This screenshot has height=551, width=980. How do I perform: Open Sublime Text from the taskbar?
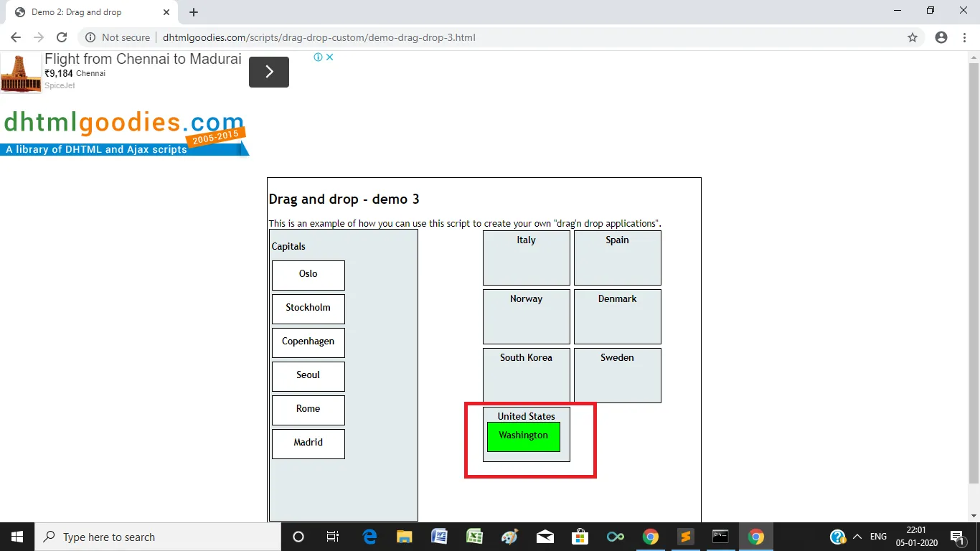685,537
